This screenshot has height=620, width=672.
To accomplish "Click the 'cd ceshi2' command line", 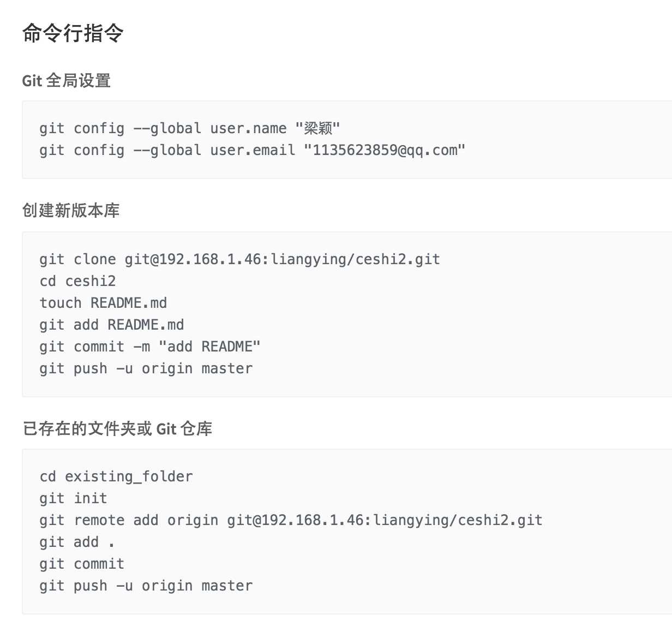I will pyautogui.click(x=77, y=281).
